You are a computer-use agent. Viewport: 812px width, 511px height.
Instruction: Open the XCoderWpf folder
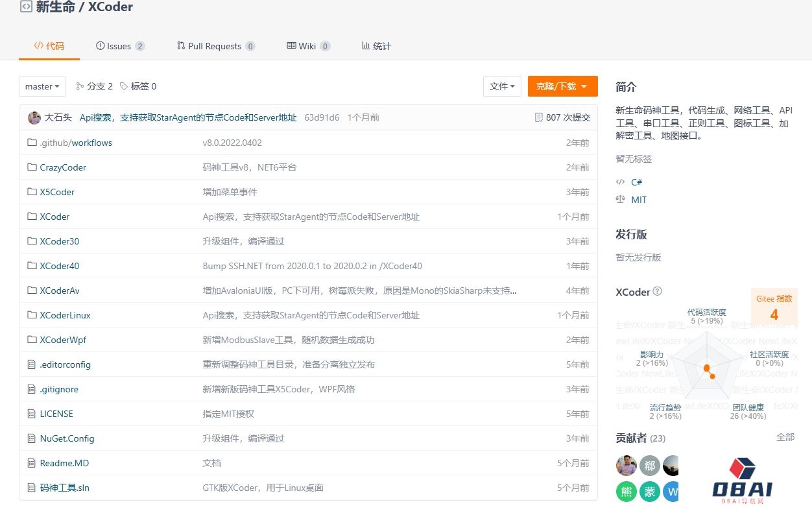click(x=63, y=340)
